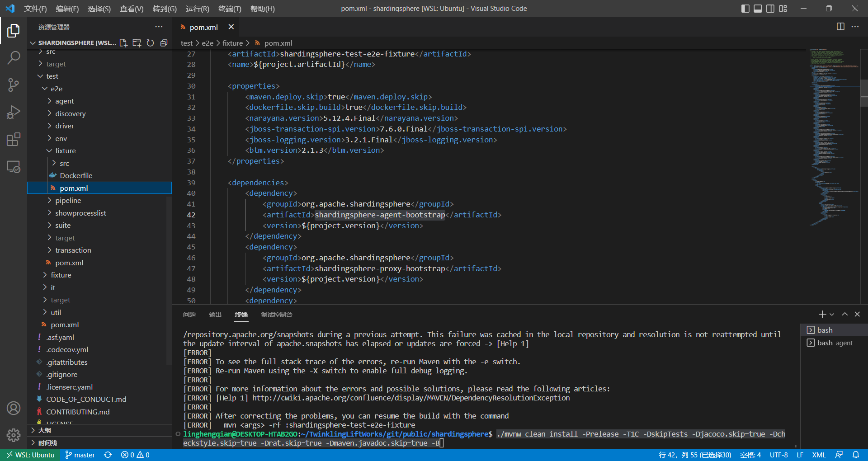Open the Source Control view
868x461 pixels.
(14, 85)
